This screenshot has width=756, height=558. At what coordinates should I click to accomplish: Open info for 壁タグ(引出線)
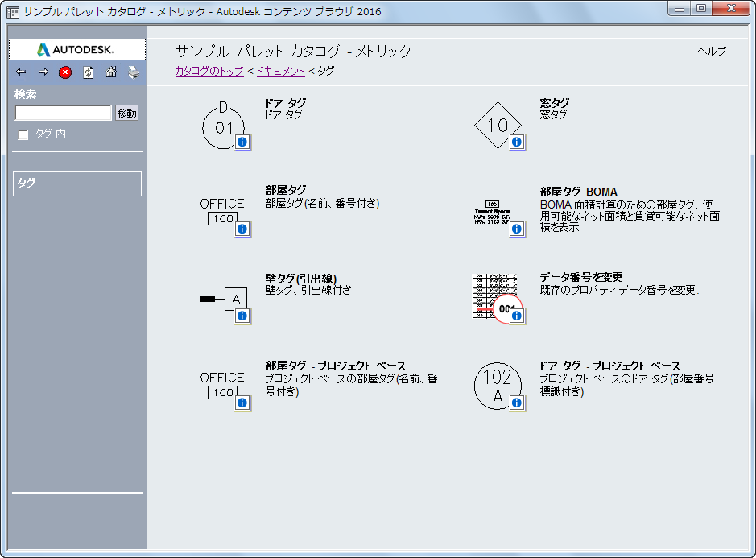(x=242, y=316)
